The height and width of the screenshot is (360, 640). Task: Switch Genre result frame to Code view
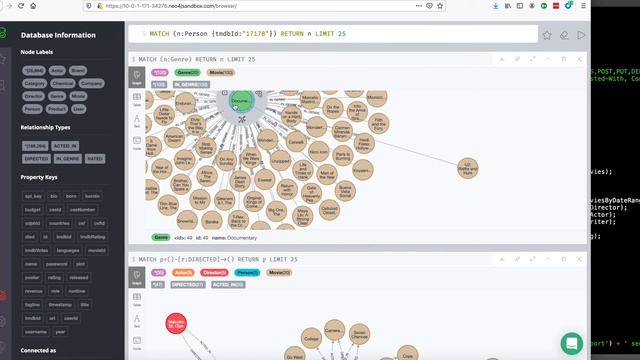click(x=137, y=143)
